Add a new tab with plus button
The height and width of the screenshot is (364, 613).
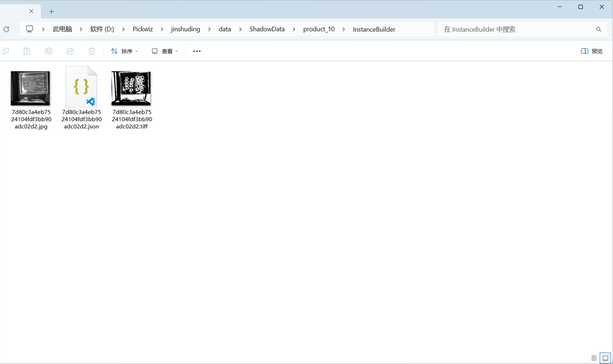pyautogui.click(x=51, y=11)
